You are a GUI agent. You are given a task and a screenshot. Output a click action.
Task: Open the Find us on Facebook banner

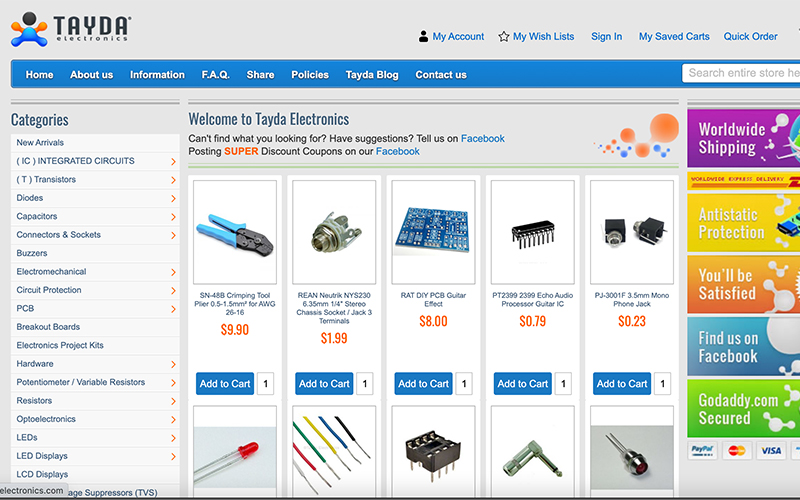point(743,346)
